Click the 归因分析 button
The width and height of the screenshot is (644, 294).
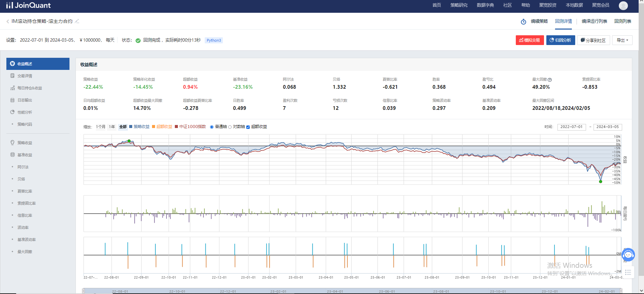coord(560,40)
